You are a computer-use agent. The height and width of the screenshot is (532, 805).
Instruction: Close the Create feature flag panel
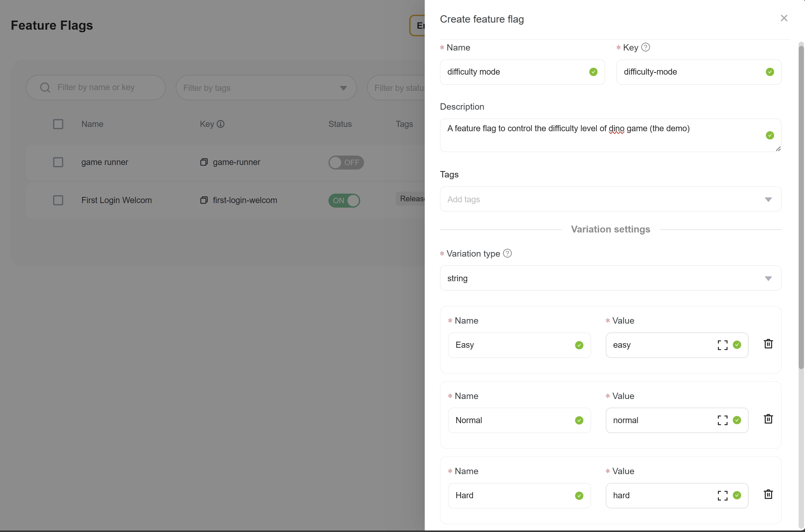click(x=784, y=18)
